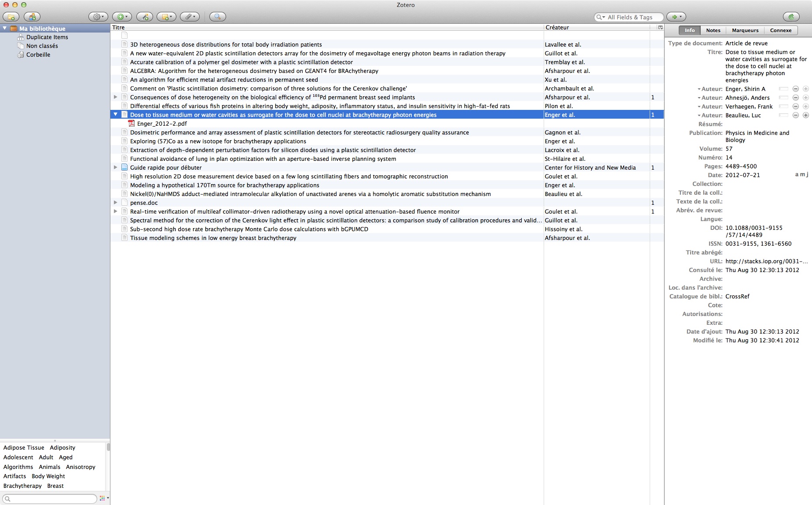Open the column picker in list header
The width and height of the screenshot is (812, 505).
pos(660,27)
